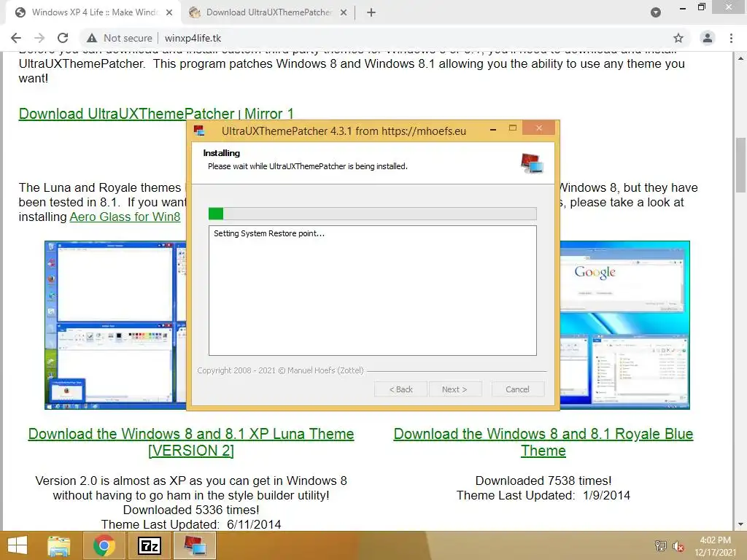Open Aero Glass for Win8 link

pyautogui.click(x=125, y=217)
